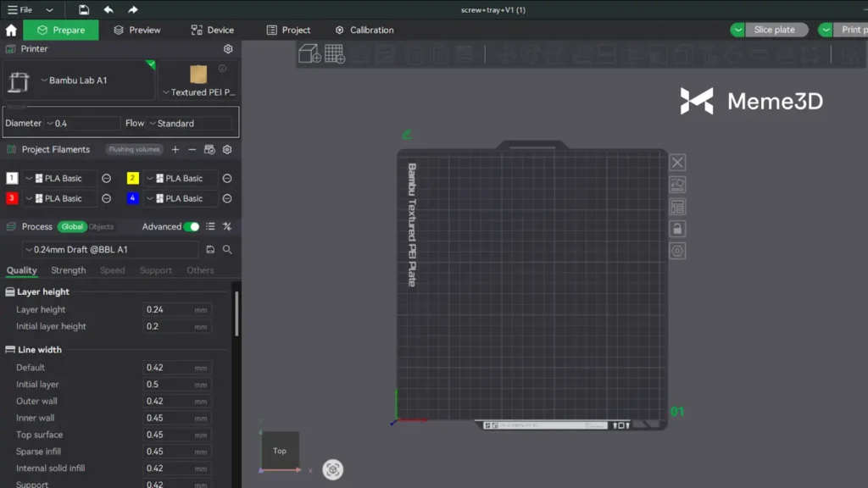
Task: Click the Undo arrow icon
Action: coord(108,9)
